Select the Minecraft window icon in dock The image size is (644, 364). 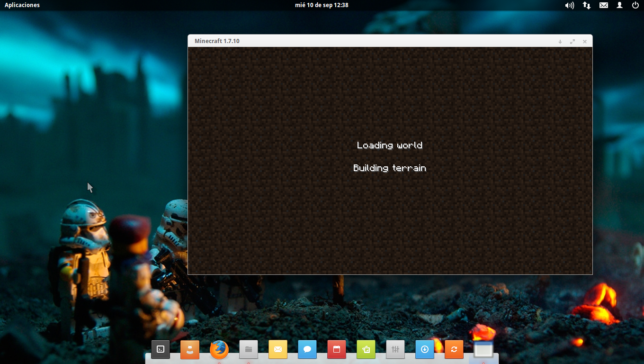click(483, 349)
